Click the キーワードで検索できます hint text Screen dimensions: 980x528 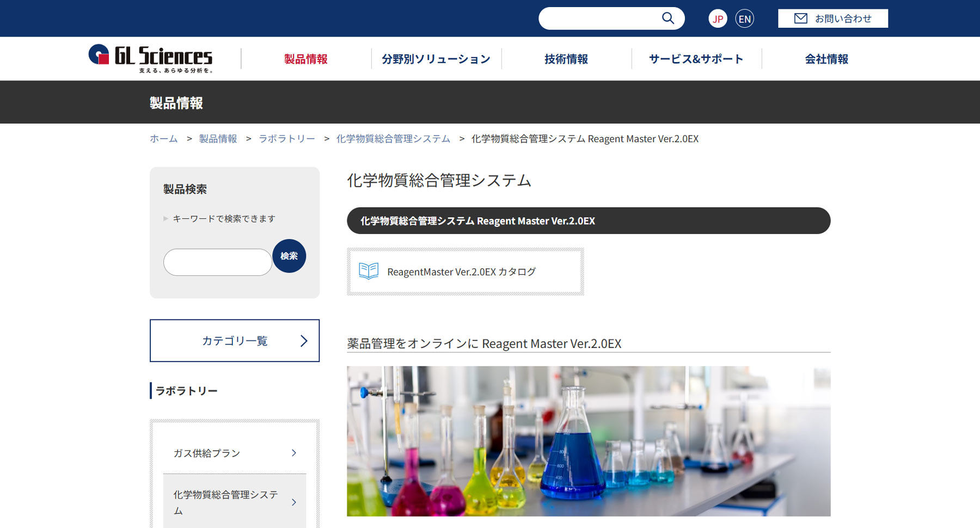pyautogui.click(x=224, y=218)
